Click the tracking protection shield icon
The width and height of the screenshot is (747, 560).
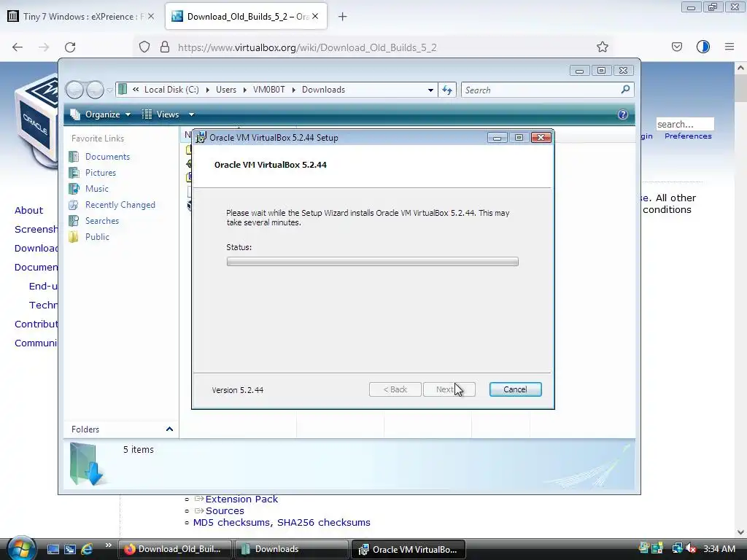click(144, 47)
